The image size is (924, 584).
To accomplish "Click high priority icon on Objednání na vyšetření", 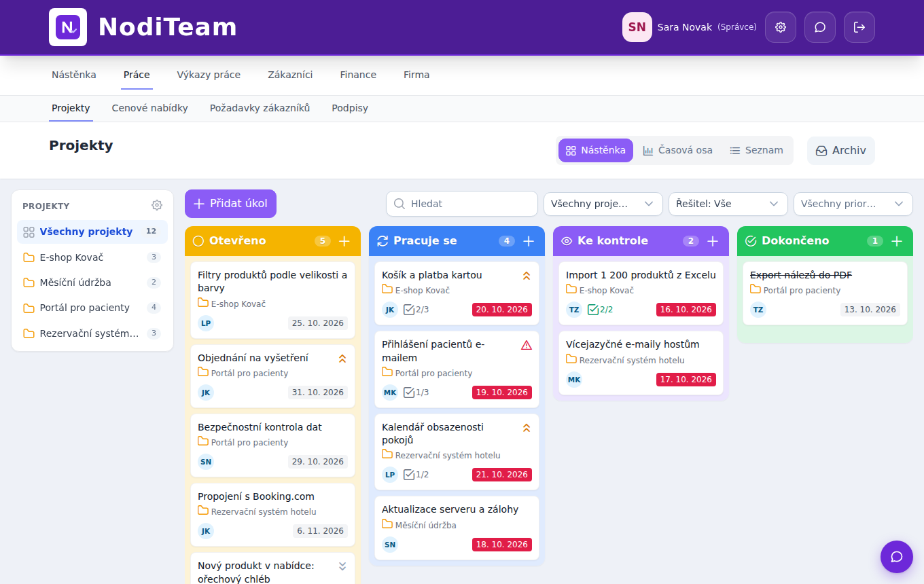I will click(x=342, y=359).
